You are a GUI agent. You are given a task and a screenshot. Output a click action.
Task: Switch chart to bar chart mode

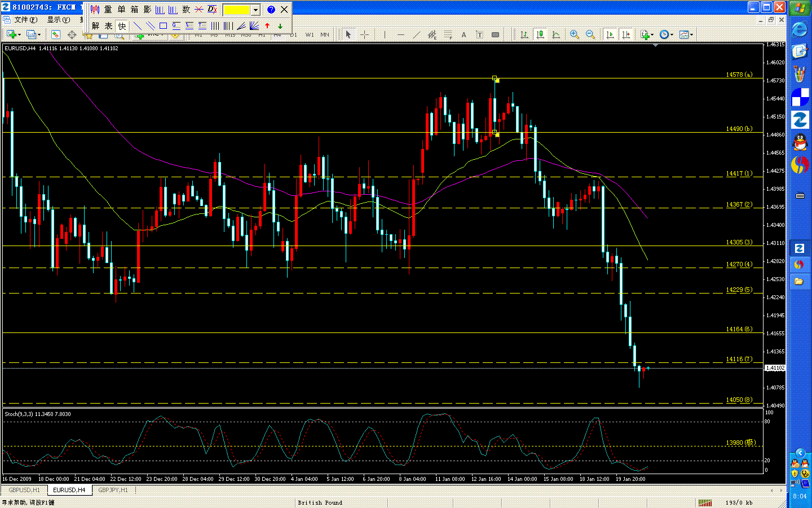tap(524, 34)
